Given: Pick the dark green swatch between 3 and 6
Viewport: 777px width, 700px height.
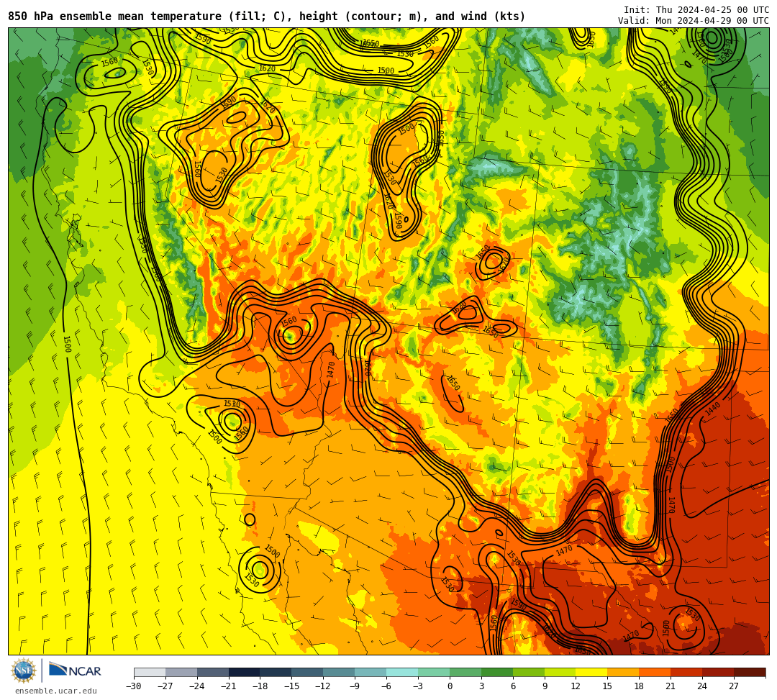Looking at the screenshot, I should pyautogui.click(x=497, y=672).
